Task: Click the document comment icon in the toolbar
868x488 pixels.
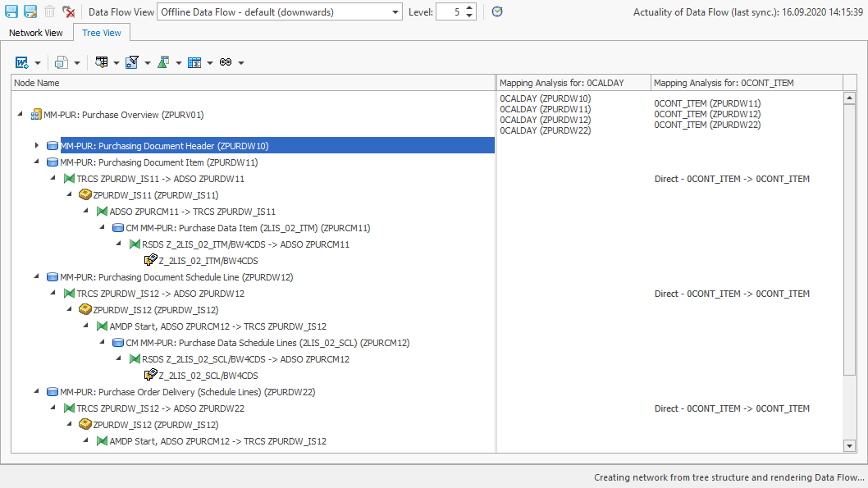Action: (62, 62)
